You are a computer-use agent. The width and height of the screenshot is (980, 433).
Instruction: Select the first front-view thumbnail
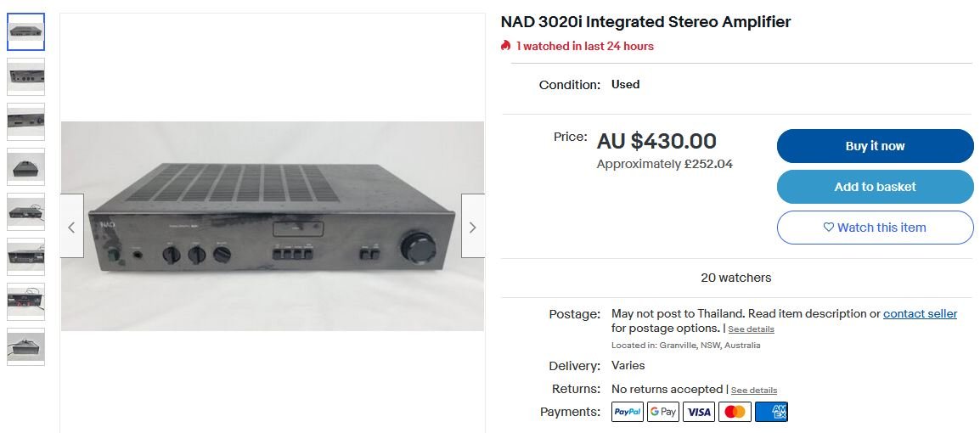[25, 32]
